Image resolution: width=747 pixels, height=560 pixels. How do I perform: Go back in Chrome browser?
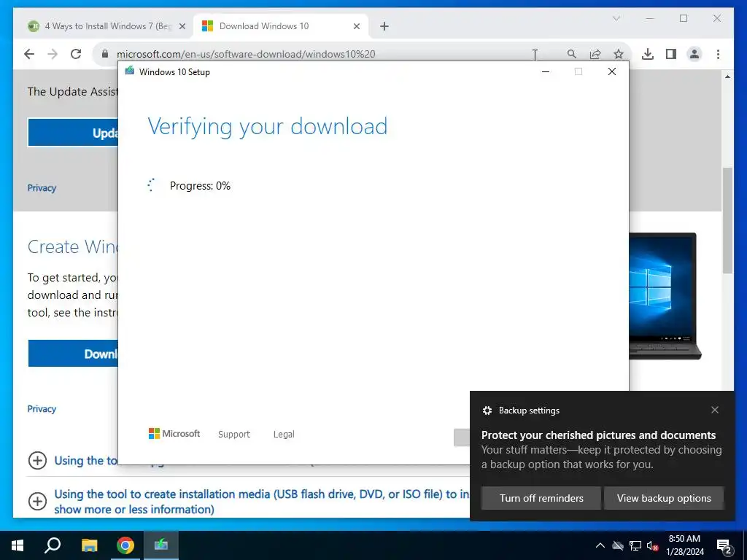[29, 54]
